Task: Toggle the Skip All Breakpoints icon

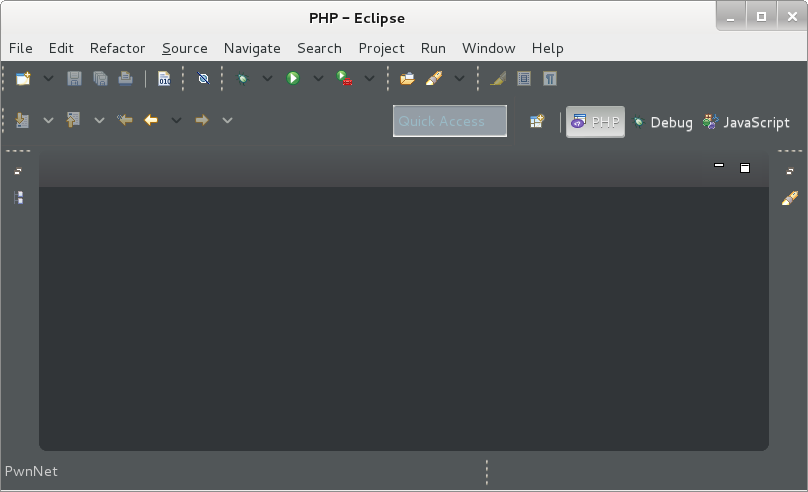Action: tap(204, 78)
